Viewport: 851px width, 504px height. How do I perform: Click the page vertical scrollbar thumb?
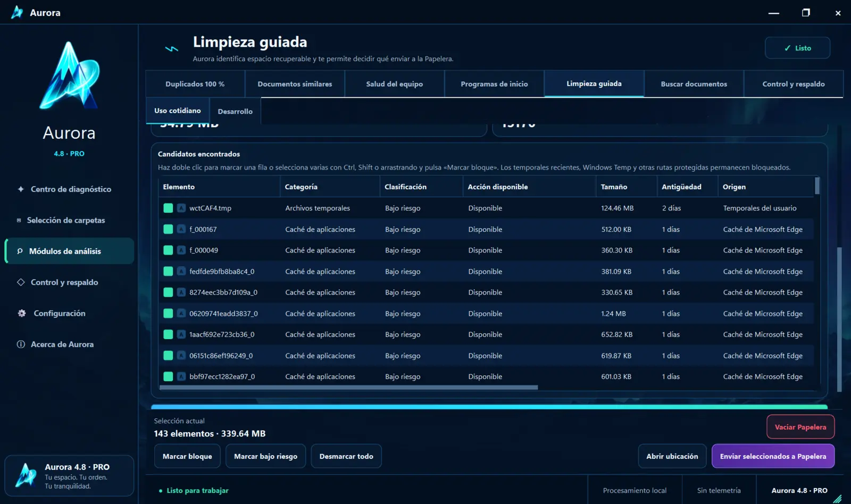(839, 319)
